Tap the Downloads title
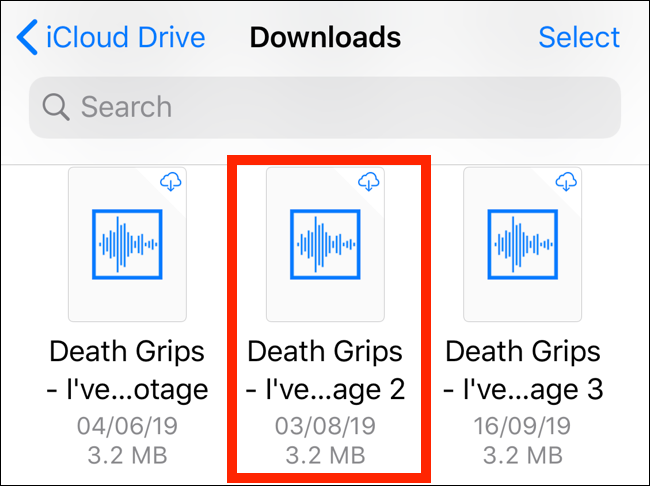The height and width of the screenshot is (486, 650). (325, 38)
